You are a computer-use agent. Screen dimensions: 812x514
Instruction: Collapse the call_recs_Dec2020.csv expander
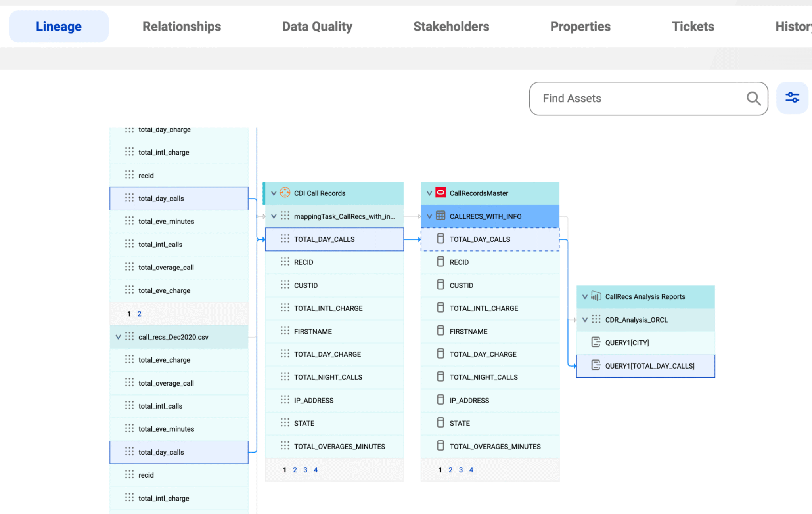[x=117, y=336]
